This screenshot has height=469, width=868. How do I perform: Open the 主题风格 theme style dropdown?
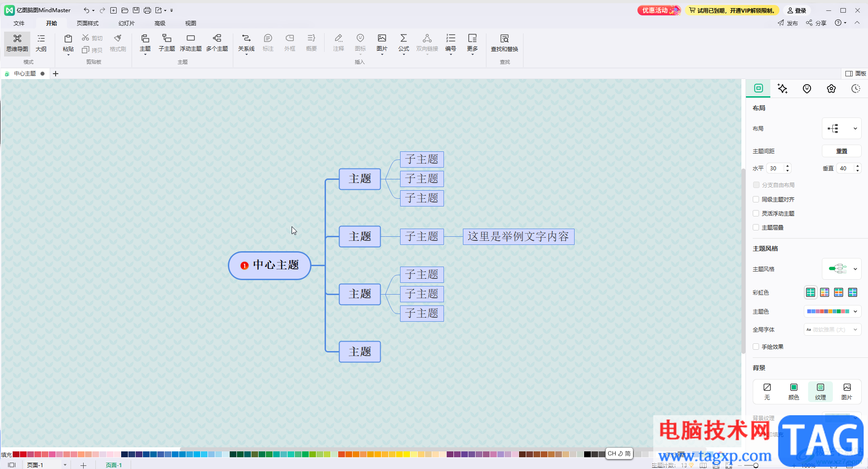click(841, 269)
